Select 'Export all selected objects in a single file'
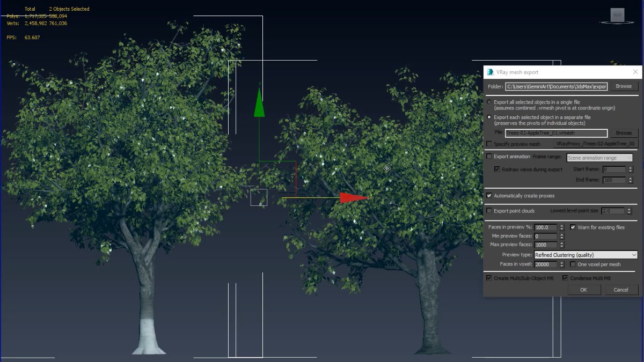Viewport: 644px width, 362px height. click(x=489, y=102)
